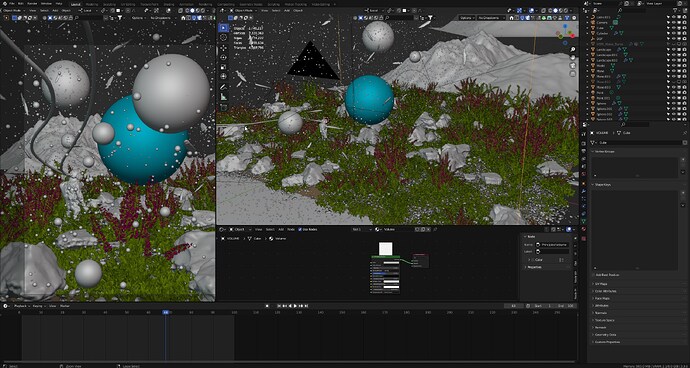Click the camera view navigation gizmo icon
Viewport: 690px width, 368px height.
(573, 65)
